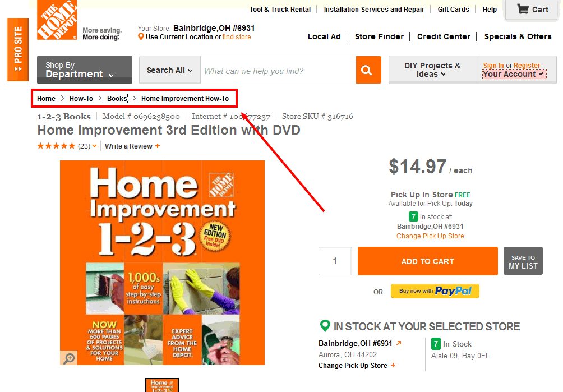Open the Store Finder menu item
This screenshot has width=563, height=392.
[x=379, y=36]
